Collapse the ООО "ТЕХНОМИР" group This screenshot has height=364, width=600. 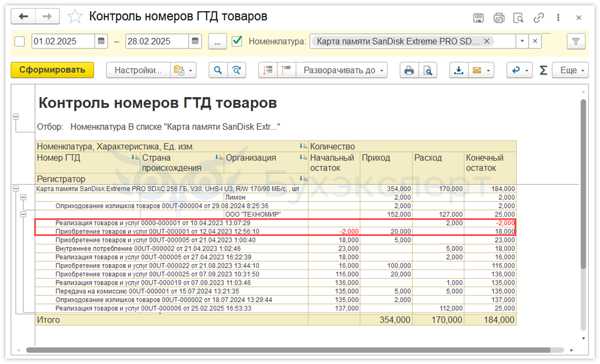(23, 214)
